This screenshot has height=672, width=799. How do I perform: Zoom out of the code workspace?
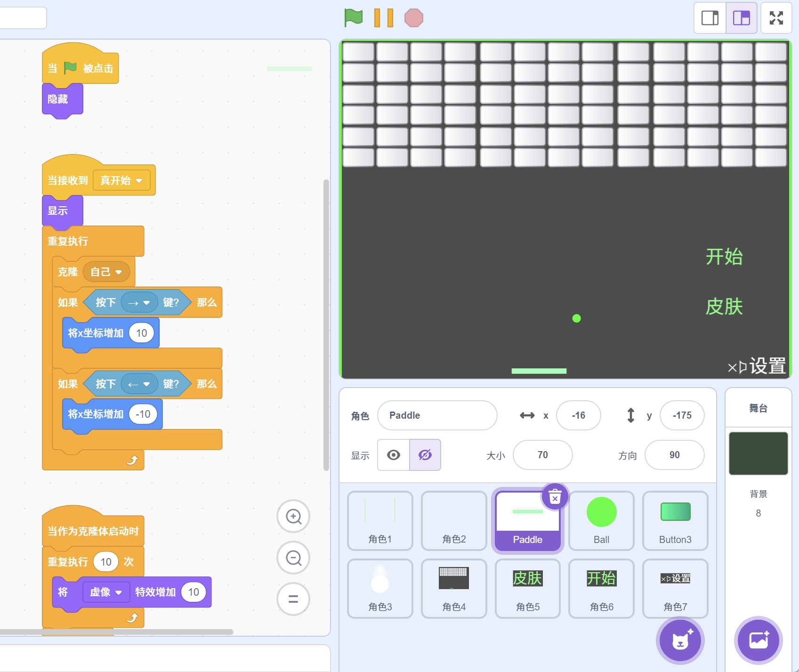coord(293,558)
